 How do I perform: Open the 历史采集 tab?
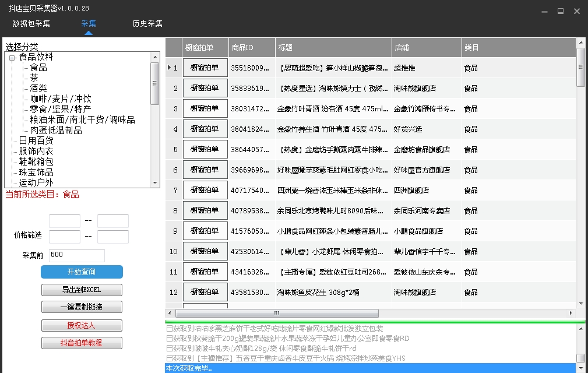[147, 24]
